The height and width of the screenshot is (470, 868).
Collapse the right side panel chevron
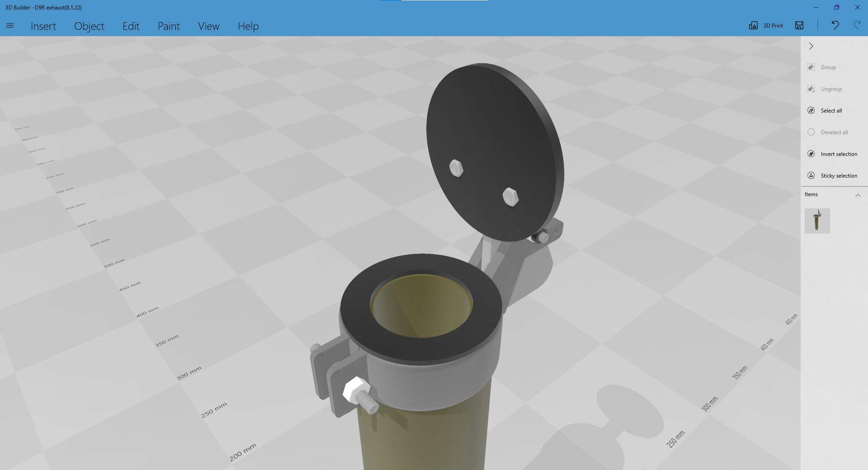pyautogui.click(x=811, y=46)
